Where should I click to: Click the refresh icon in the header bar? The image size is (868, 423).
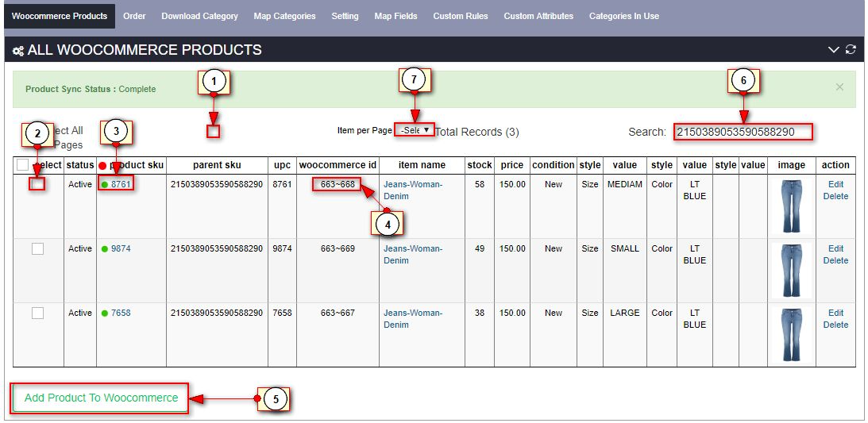tap(851, 50)
